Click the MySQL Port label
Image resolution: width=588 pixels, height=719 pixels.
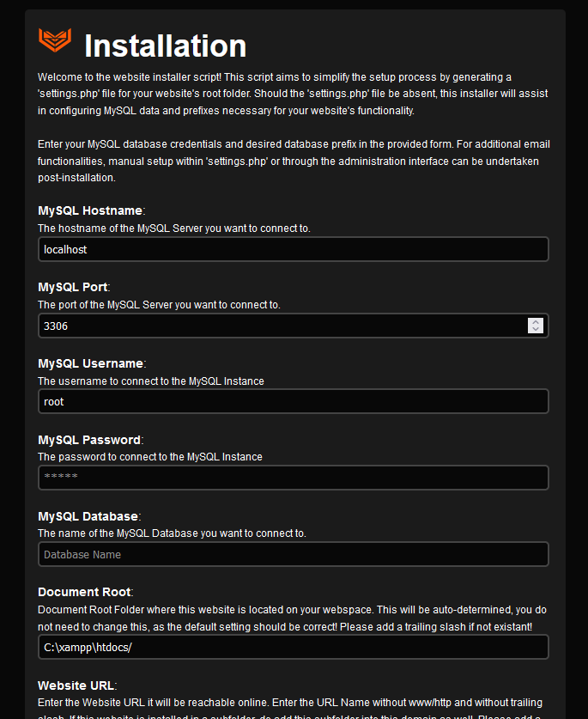coord(73,287)
